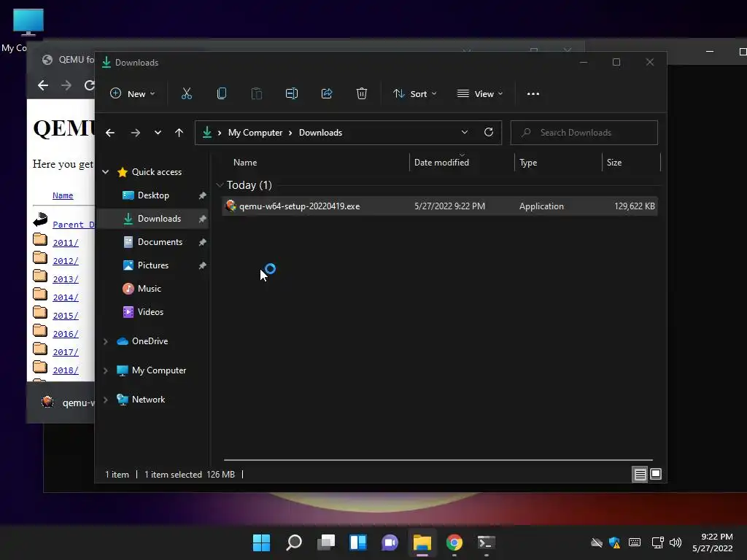
Task: Open the See more (three dots) menu
Action: coord(533,94)
